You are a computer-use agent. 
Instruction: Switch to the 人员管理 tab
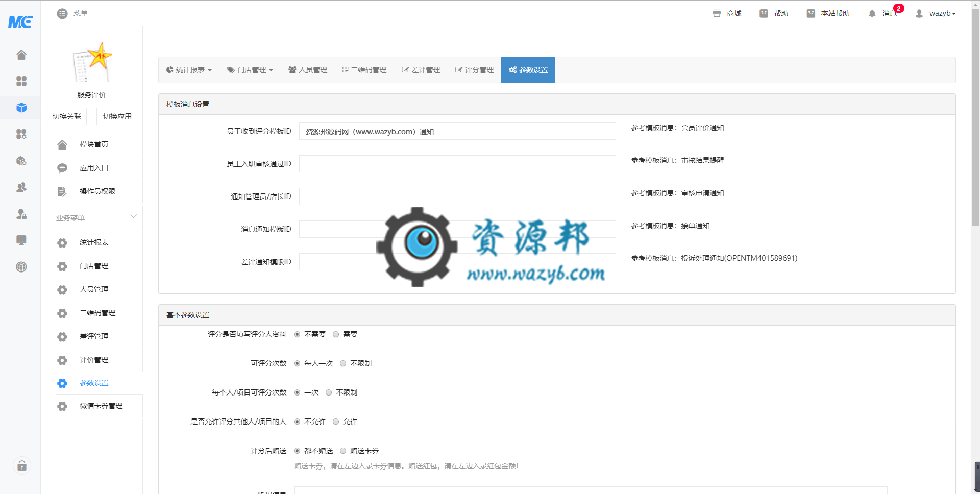click(308, 70)
